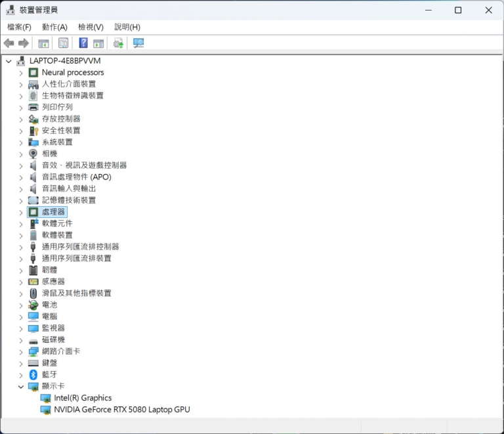
Task: Select the 音訊處理物件 (APO) row
Action: pyautogui.click(x=77, y=177)
